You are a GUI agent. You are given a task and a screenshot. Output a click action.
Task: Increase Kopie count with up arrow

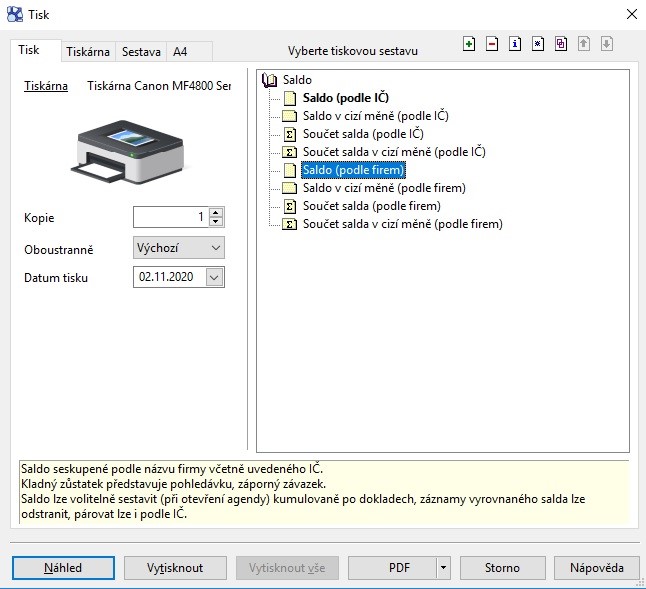click(x=217, y=212)
